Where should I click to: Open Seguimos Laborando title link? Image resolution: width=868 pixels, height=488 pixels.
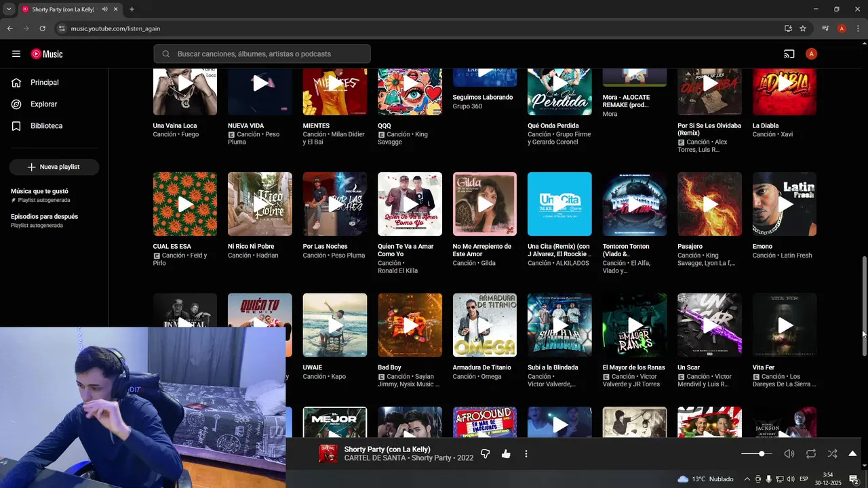click(483, 98)
